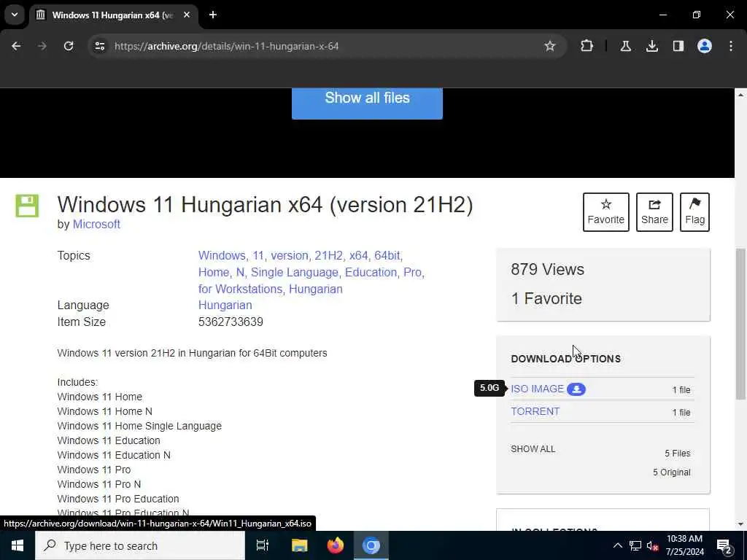Go back to the previous page
The image size is (747, 560).
(16, 46)
